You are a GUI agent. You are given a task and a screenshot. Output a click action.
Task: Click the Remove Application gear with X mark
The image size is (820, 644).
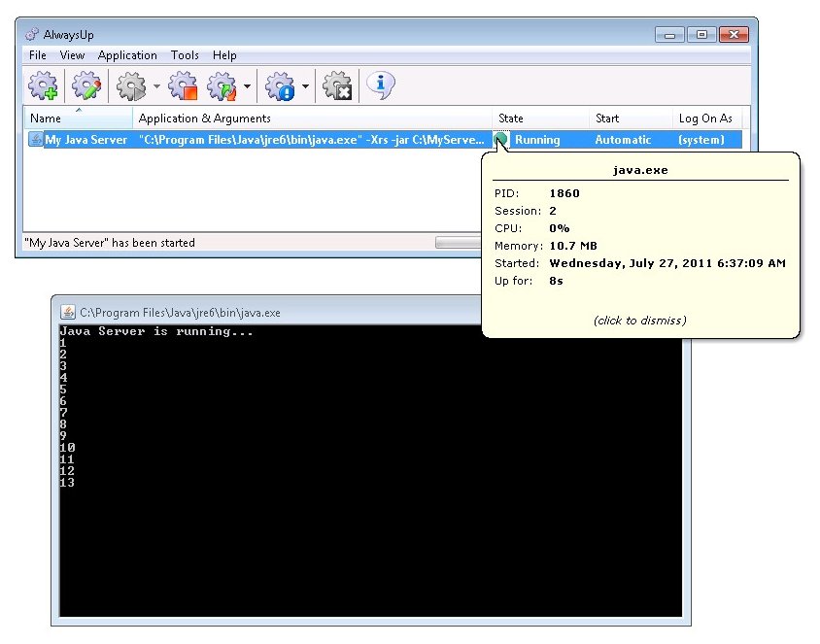click(337, 85)
